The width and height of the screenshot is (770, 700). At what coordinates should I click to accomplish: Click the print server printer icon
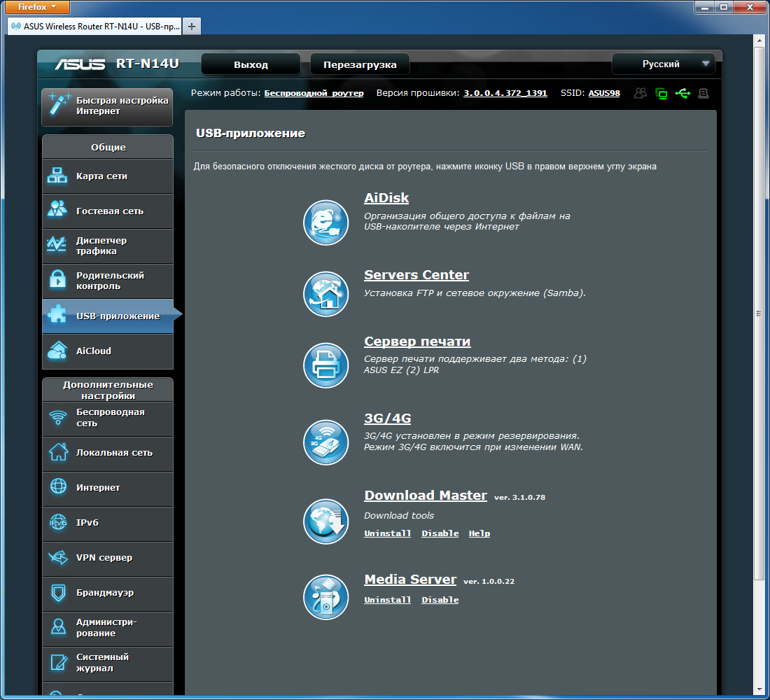(x=325, y=365)
